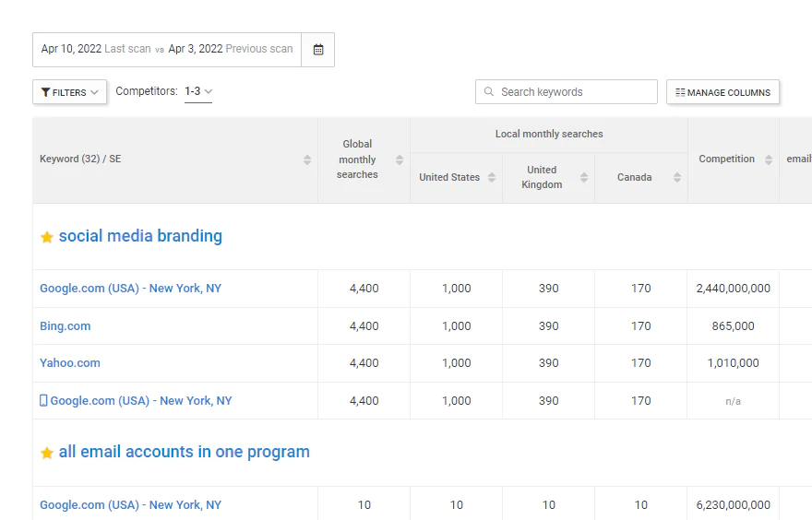
Task: Open the calendar date picker icon
Action: (318, 50)
